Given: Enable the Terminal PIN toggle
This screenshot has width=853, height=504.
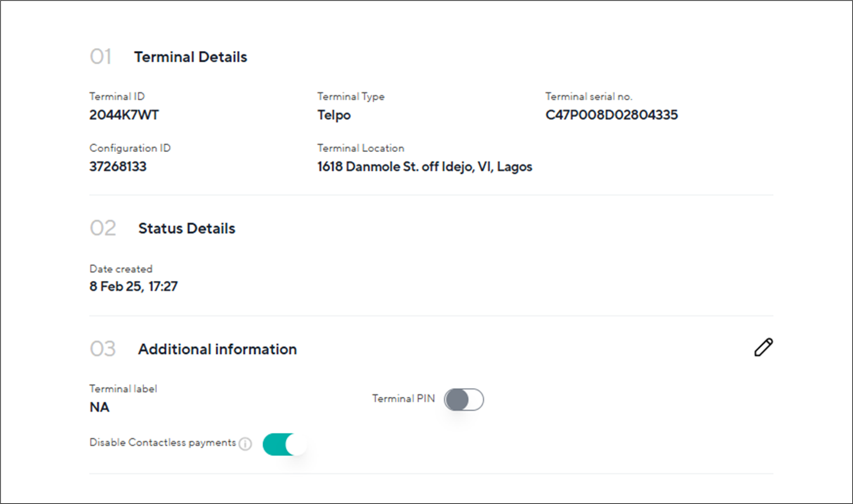Looking at the screenshot, I should click(464, 399).
